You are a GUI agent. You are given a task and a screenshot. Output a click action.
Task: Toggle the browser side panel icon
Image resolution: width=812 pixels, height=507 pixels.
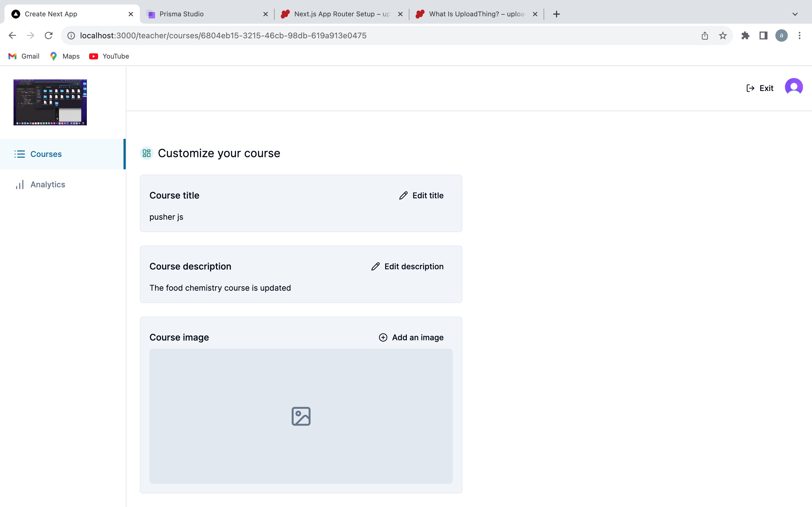763,35
